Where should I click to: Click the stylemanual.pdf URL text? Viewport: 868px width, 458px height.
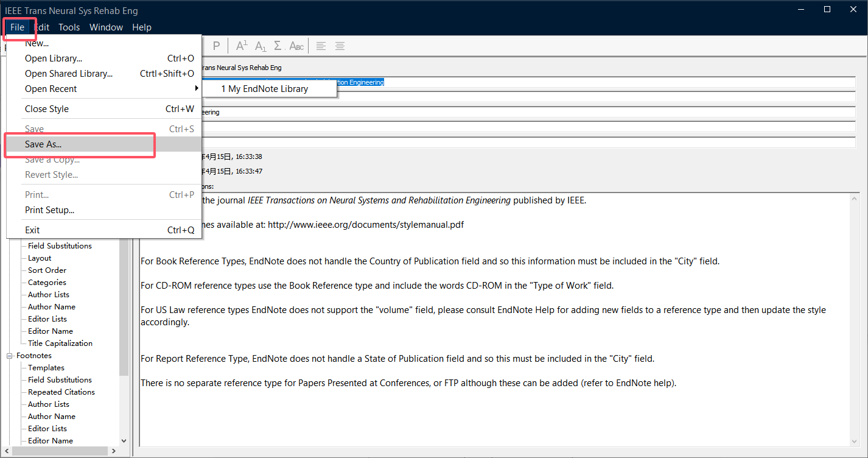pyautogui.click(x=365, y=224)
